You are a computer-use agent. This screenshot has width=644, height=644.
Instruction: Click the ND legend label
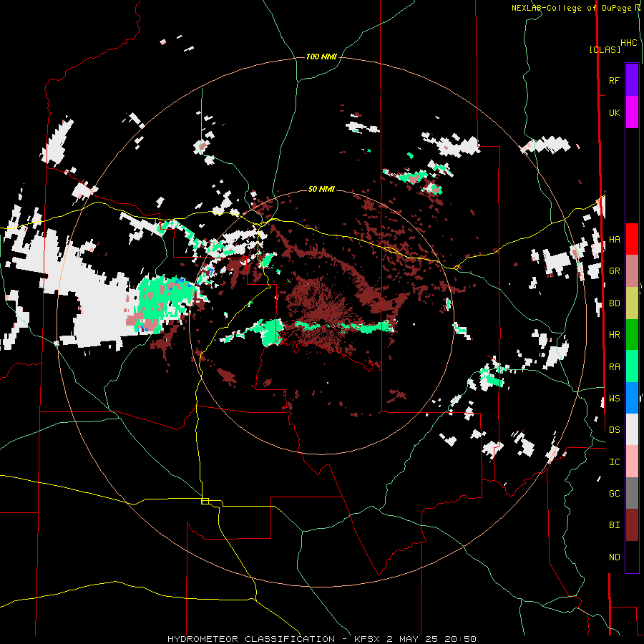click(x=615, y=557)
